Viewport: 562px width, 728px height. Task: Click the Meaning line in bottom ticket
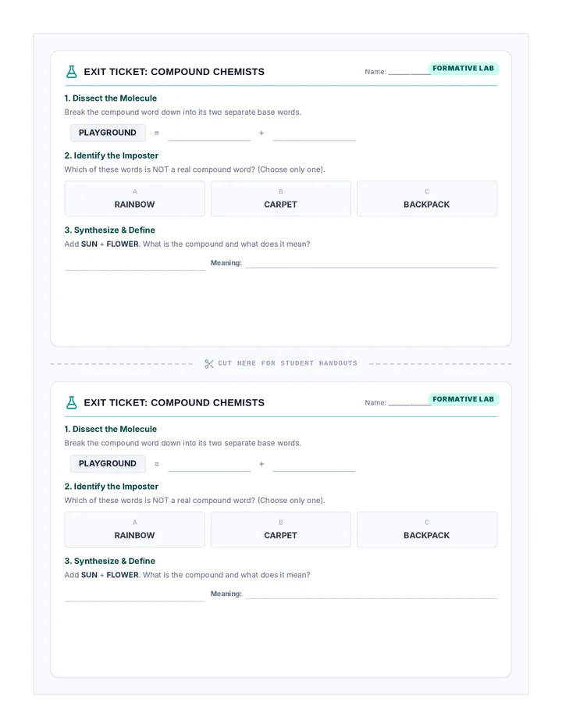371,594
